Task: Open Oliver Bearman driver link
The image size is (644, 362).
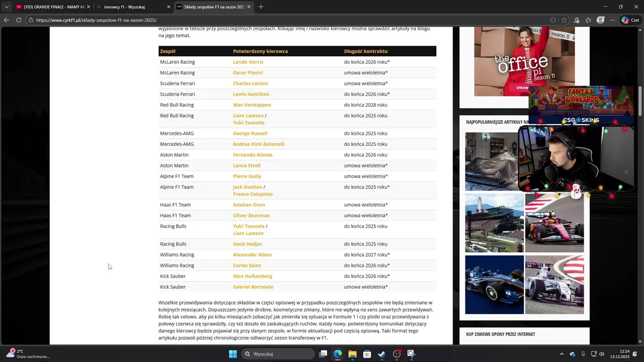Action: [251, 215]
